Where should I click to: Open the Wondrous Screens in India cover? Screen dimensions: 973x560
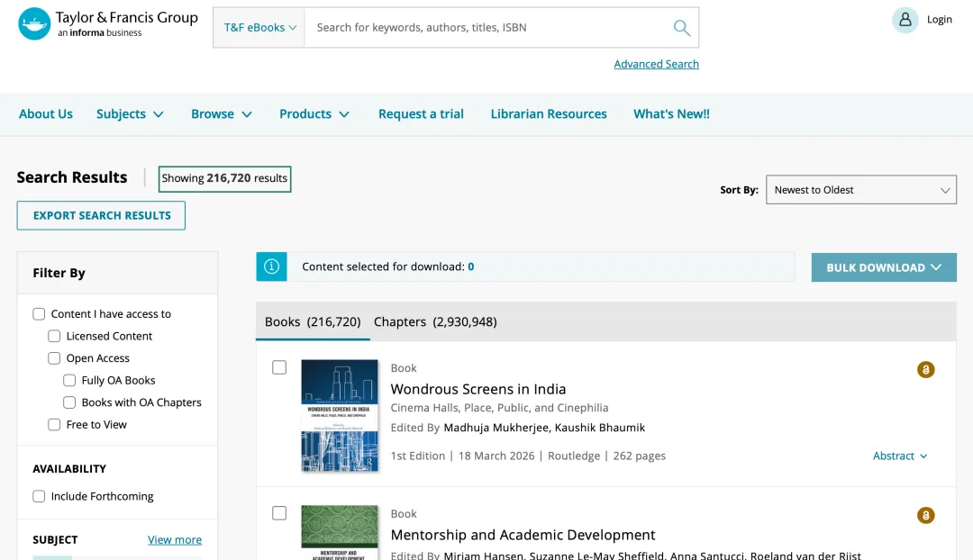point(340,415)
